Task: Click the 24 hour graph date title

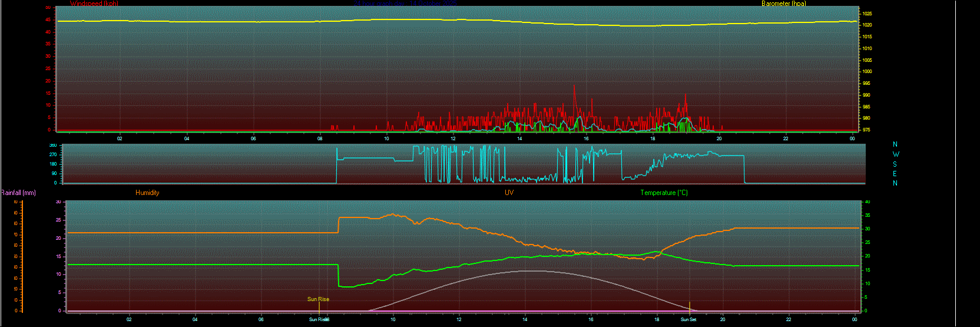Action: [x=406, y=4]
